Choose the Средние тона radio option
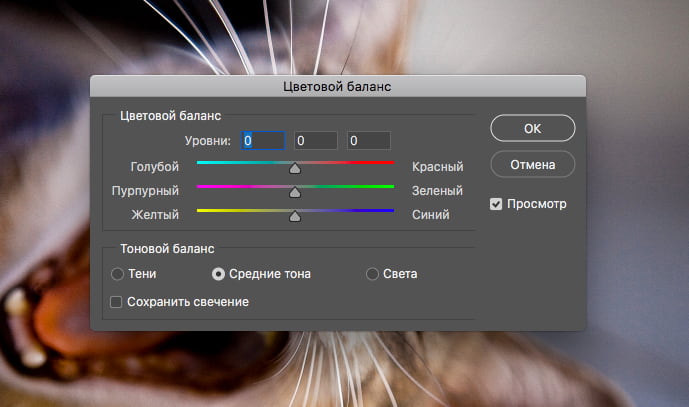Screen dimensions: 689x407 [x=219, y=273]
